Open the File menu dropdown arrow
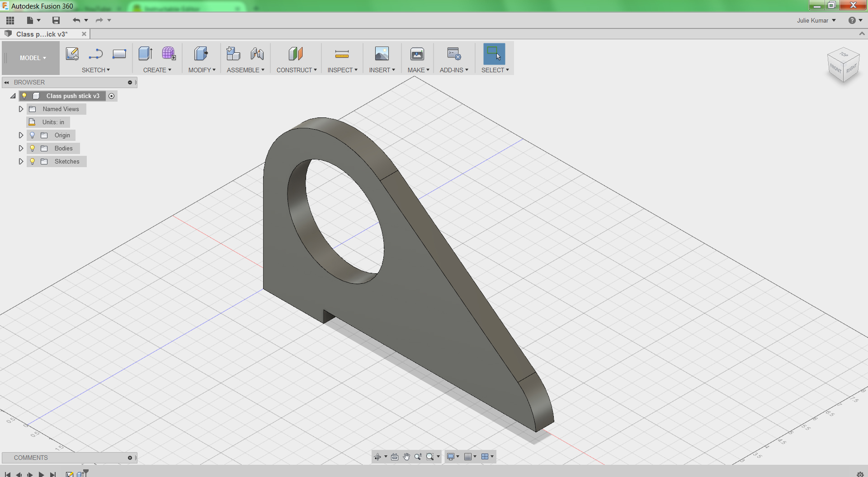Screen dimensions: 868x477 click(x=38, y=20)
